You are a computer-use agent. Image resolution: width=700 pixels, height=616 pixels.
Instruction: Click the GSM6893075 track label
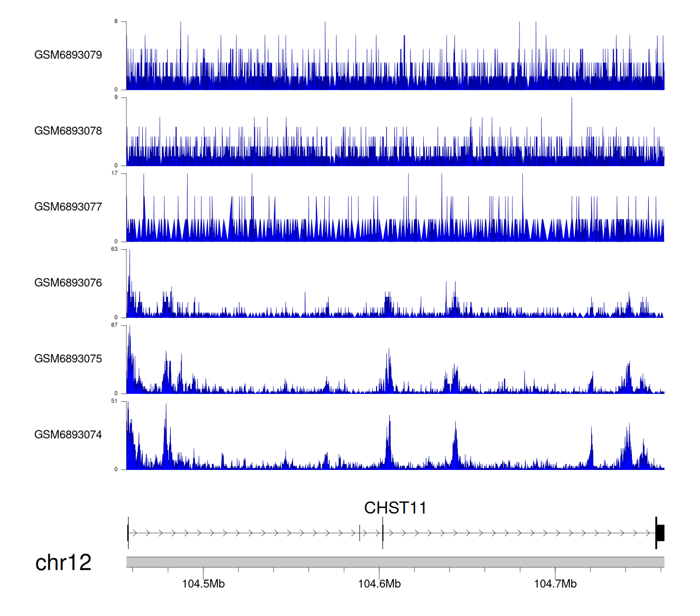point(68,359)
